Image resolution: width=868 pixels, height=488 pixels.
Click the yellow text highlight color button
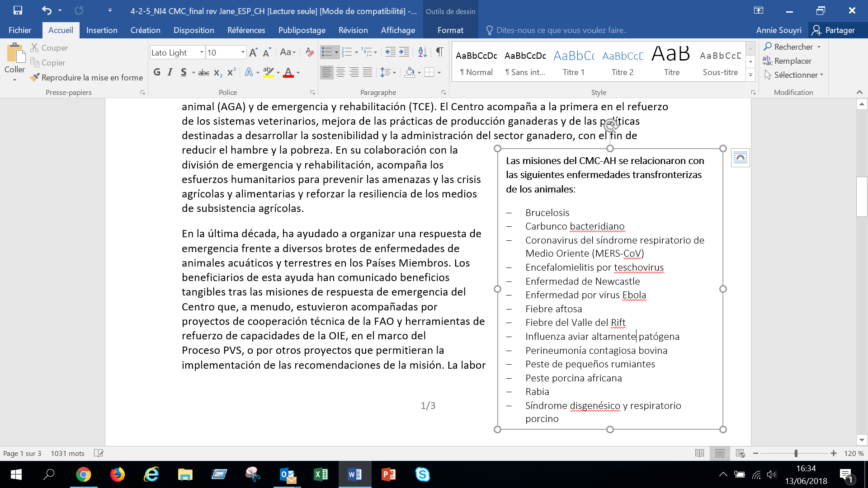(269, 72)
